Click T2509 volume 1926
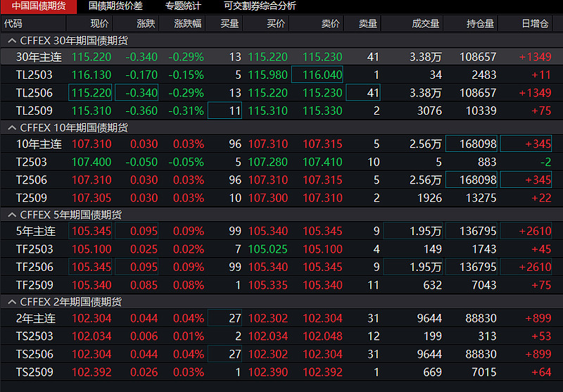The image size is (563, 392). tap(429, 198)
